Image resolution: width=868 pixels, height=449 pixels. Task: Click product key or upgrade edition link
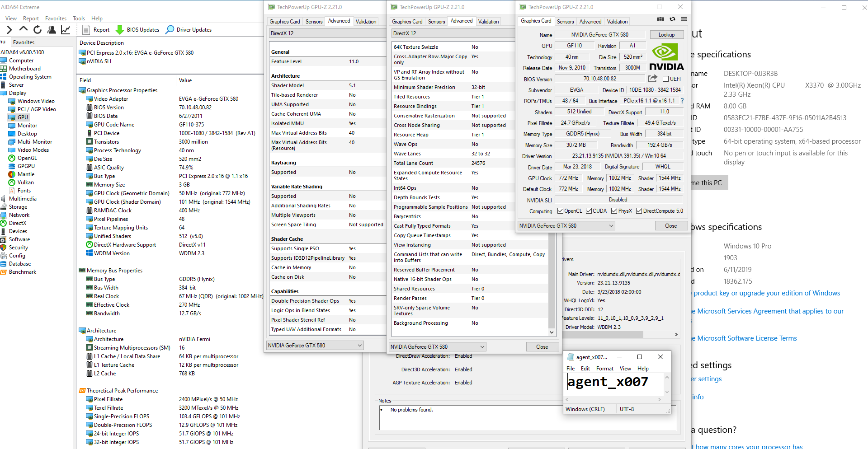[767, 293]
